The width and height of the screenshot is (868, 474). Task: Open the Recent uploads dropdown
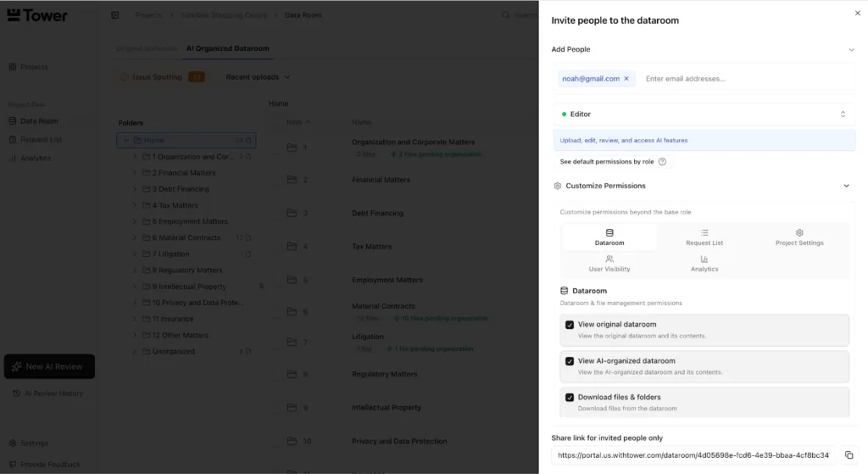tap(258, 77)
